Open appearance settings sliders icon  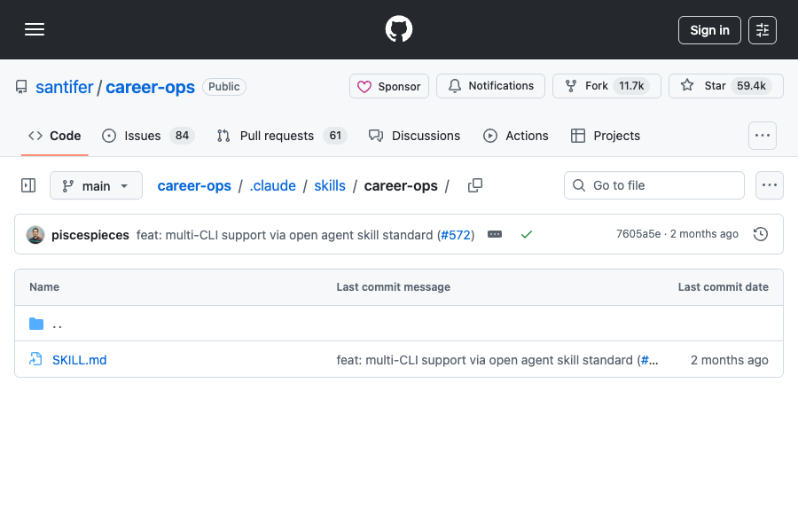(763, 30)
